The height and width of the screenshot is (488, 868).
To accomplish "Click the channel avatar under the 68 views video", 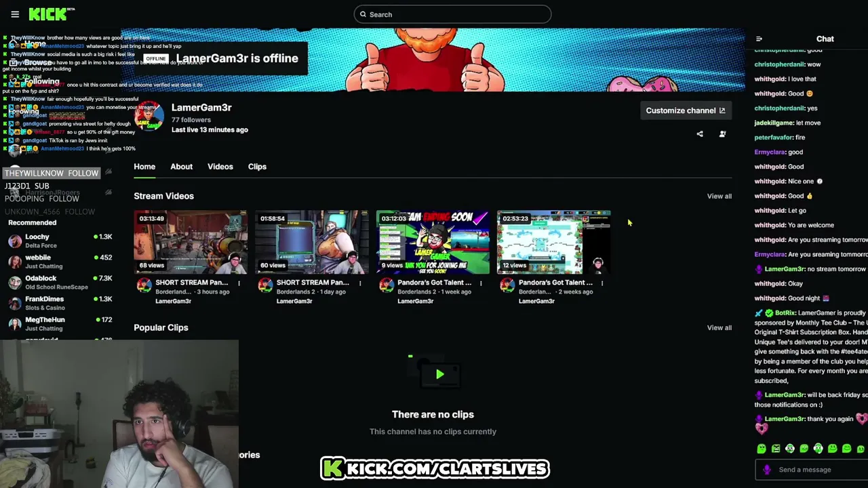I will 144,285.
